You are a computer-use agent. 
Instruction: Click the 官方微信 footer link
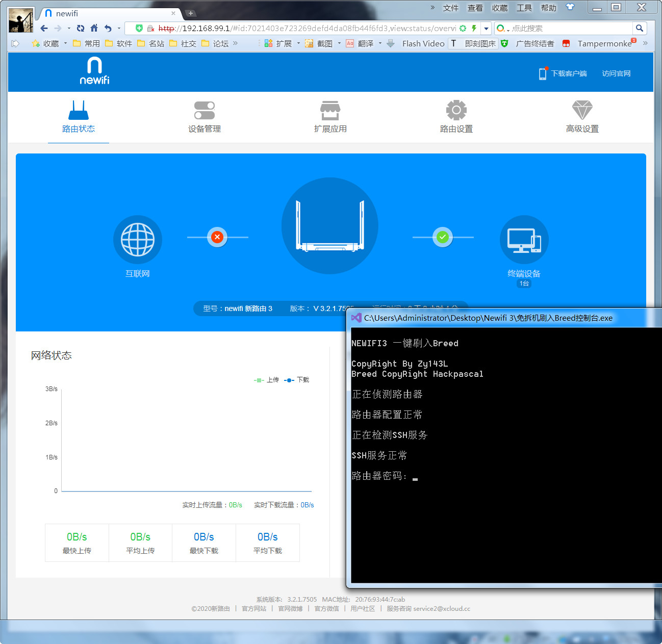pos(326,609)
